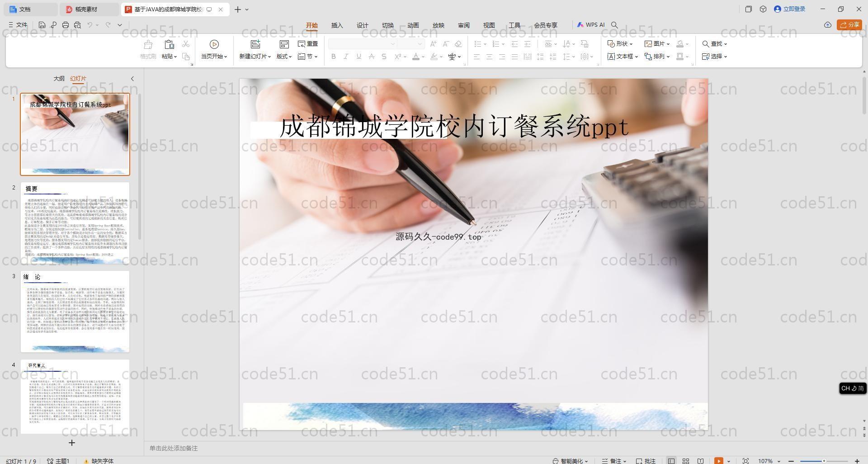Click the shape fill color bucket
This screenshot has height=464, width=868.
(680, 44)
